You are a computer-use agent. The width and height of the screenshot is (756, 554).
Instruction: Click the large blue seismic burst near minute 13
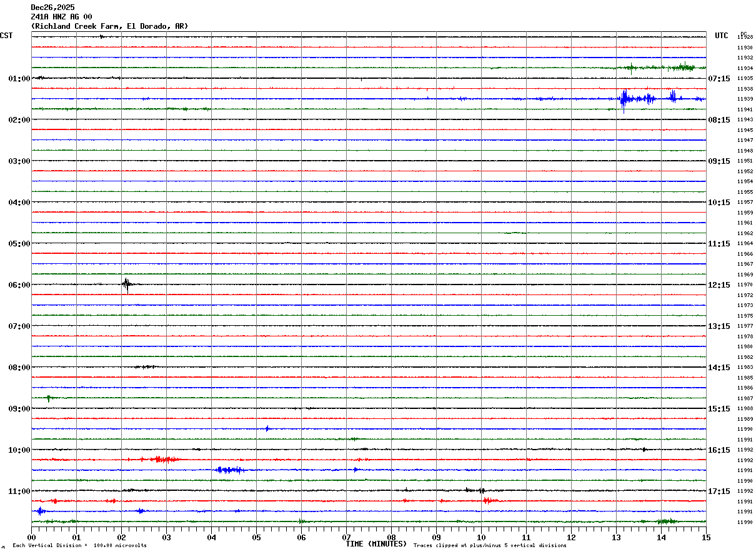[625, 99]
